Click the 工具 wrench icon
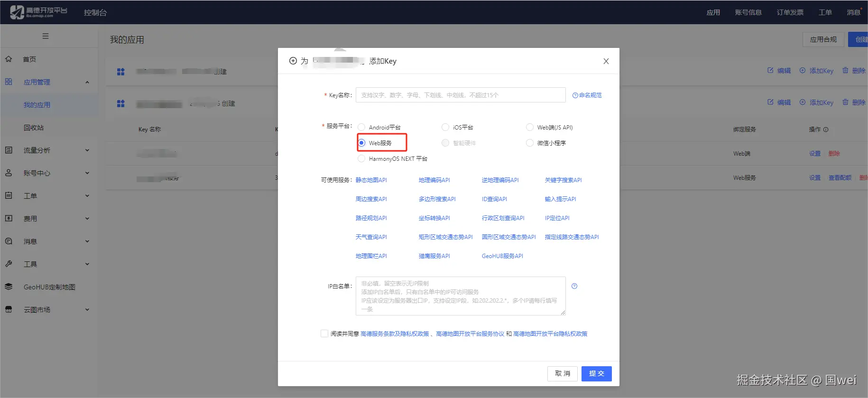Image resolution: width=868 pixels, height=398 pixels. (9, 264)
